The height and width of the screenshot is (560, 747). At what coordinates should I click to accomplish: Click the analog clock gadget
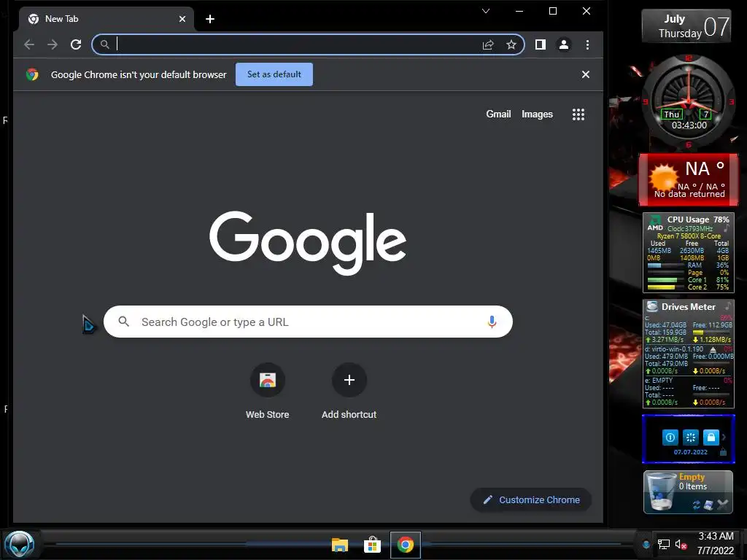point(689,101)
